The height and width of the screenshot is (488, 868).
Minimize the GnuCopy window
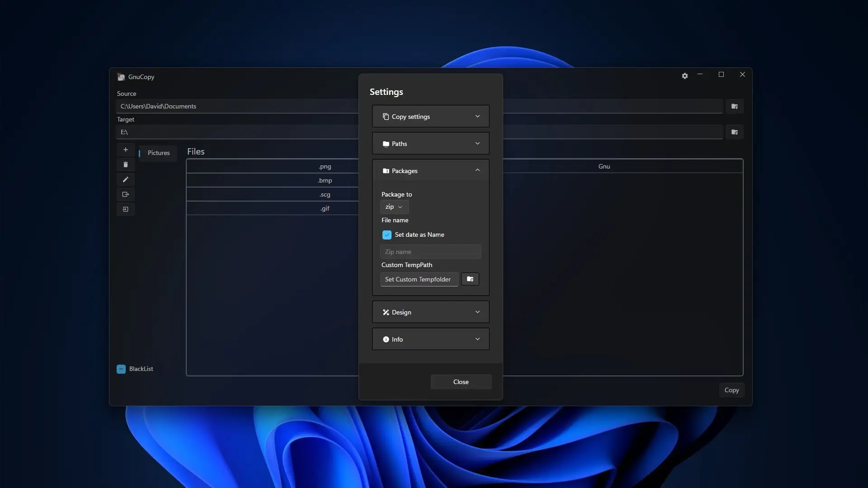(x=700, y=75)
